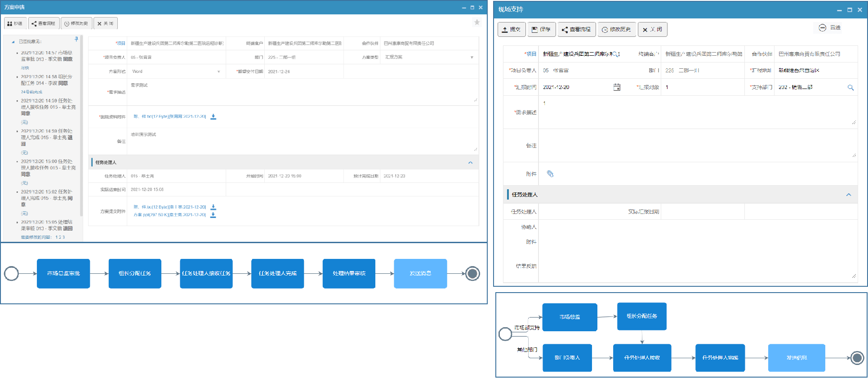The height and width of the screenshot is (378, 868).
Task: Click the paperclip attachment icon in 附件
Action: [550, 174]
